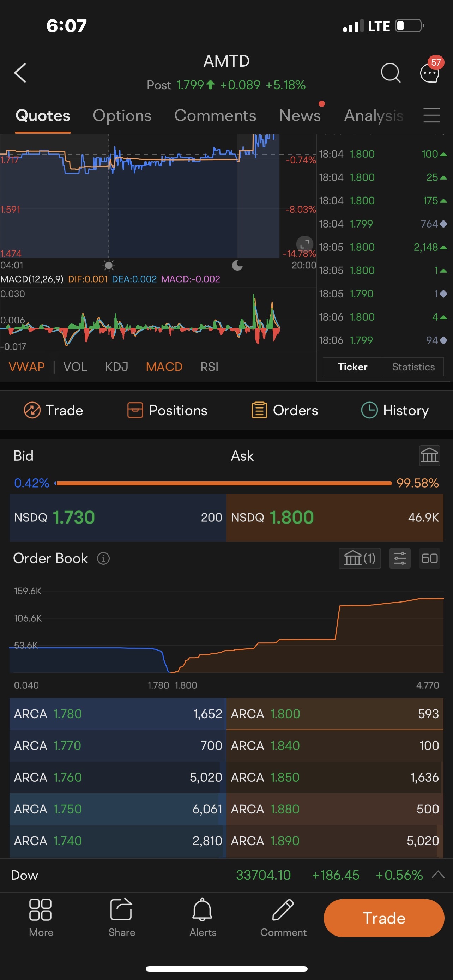
Task: Select ARCA 1.850 ask row
Action: 335,777
